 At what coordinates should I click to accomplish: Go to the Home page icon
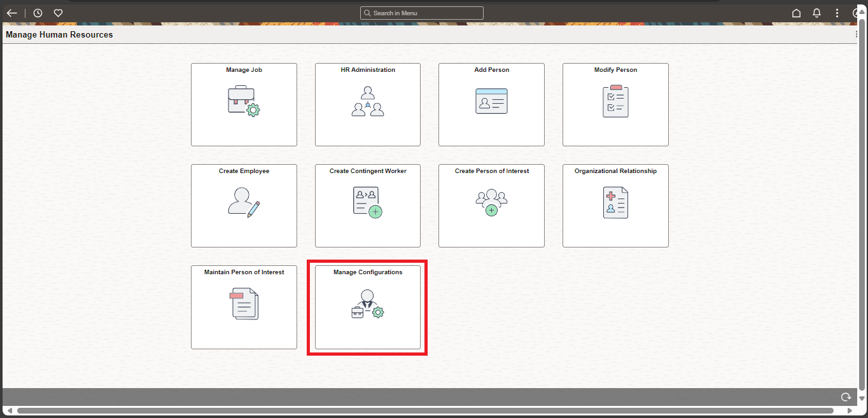point(796,13)
